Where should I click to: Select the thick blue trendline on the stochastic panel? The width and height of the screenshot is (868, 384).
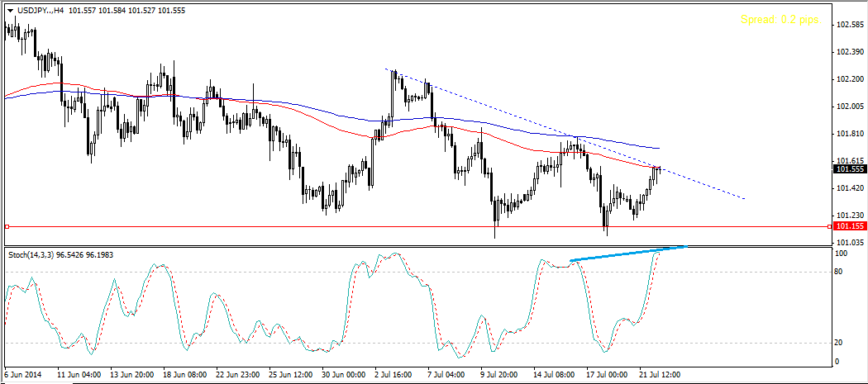[628, 253]
